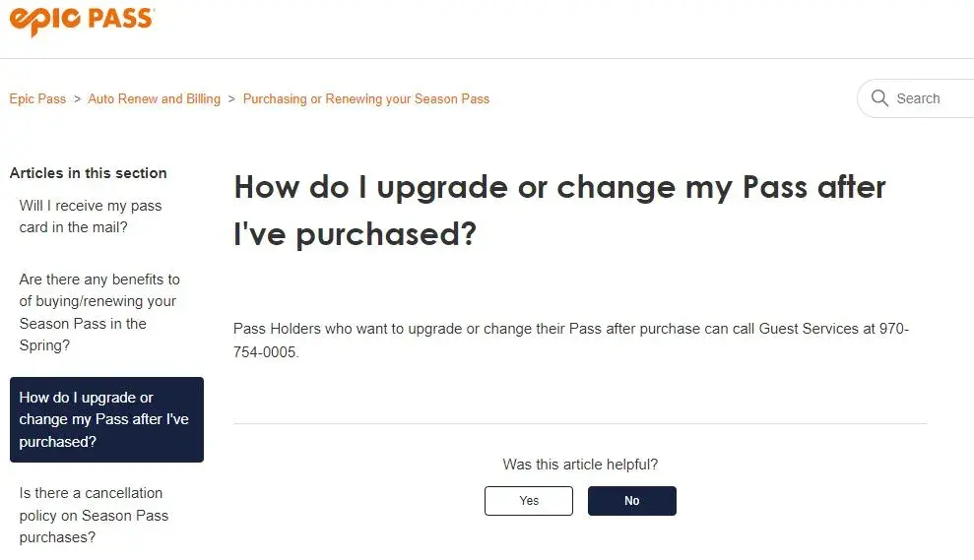The width and height of the screenshot is (974, 560).
Task: Open the Spring renewal benefits article
Action: point(98,312)
